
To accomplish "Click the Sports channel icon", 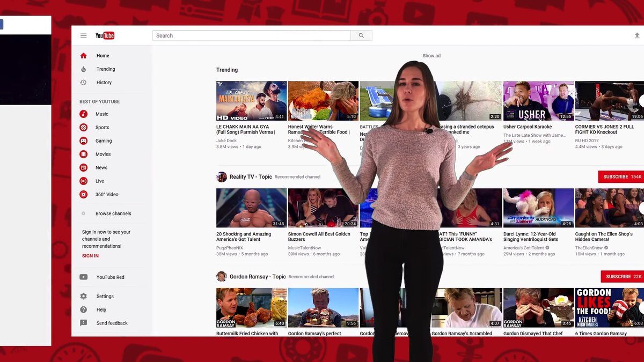I will pyautogui.click(x=83, y=127).
